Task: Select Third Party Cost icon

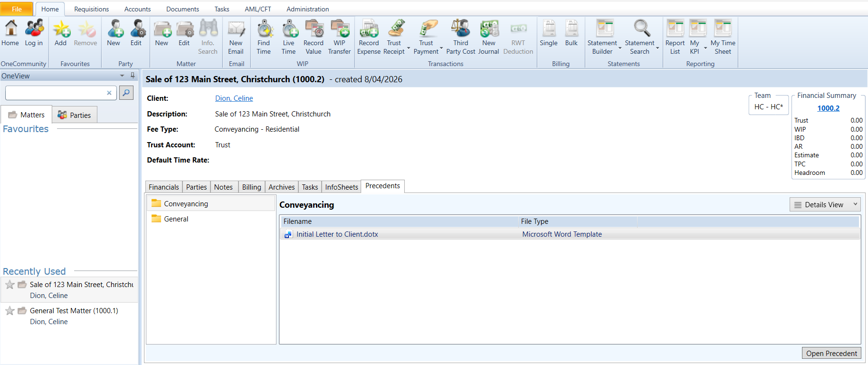Action: 461,37
